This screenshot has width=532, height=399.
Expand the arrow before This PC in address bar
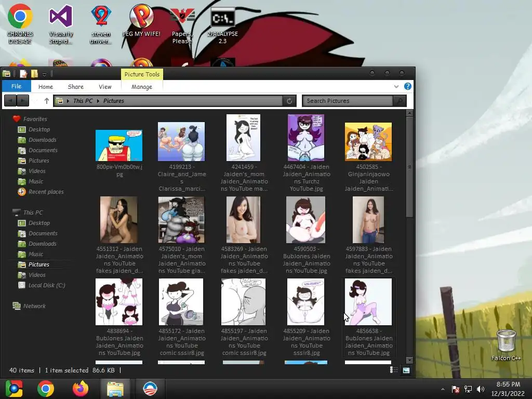(x=68, y=101)
